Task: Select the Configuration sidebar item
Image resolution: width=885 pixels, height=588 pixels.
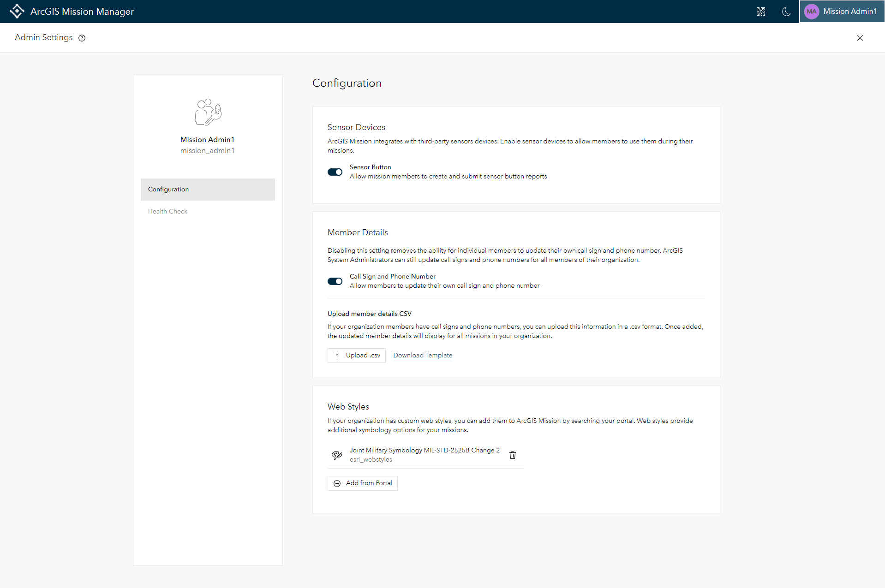Action: [x=168, y=189]
